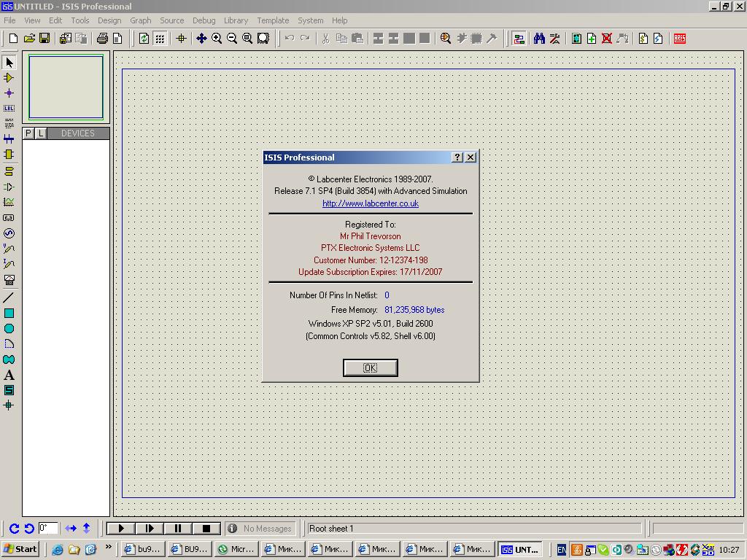Toggle the Wire Autorouter toolbar button
This screenshot has width=747, height=560.
(519, 39)
